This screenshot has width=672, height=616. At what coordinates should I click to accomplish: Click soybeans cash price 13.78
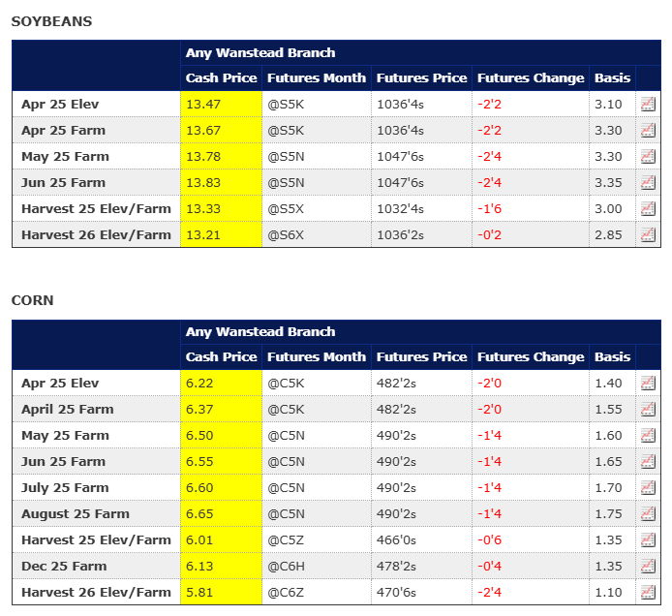click(x=203, y=157)
